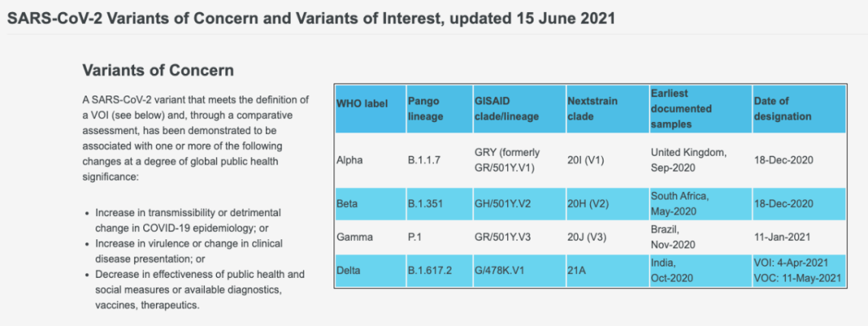Viewport: 868px width, 326px height.
Task: Click the Earliest documented samples header
Action: [x=681, y=108]
